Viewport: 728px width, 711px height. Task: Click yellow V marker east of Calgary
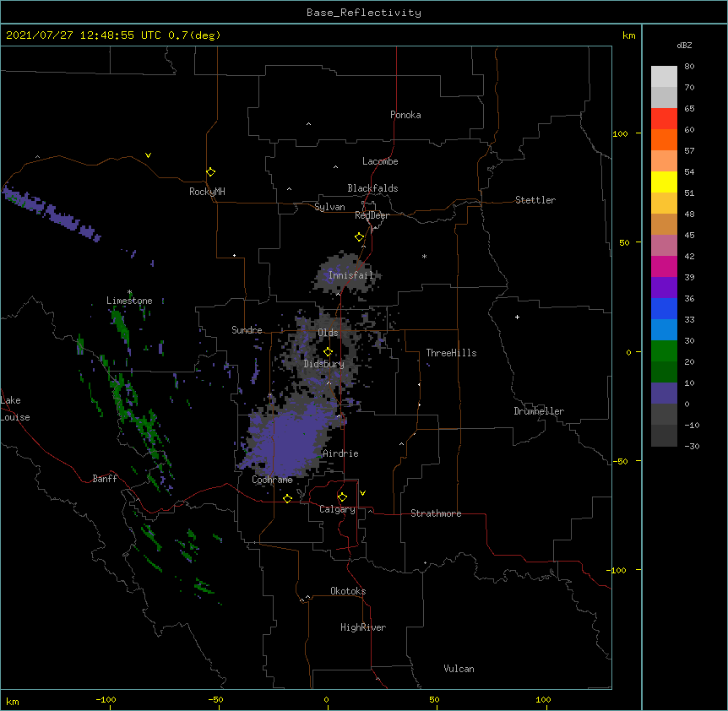coord(362,493)
